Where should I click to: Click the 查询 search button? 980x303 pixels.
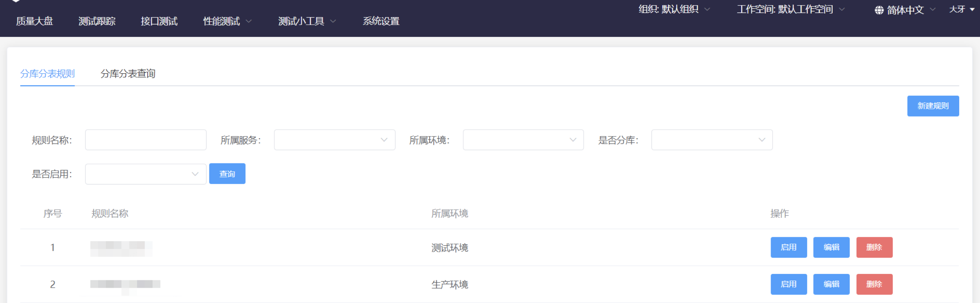[227, 174]
